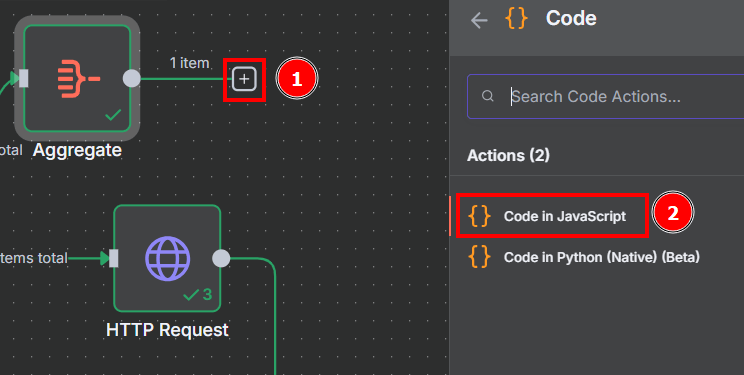Click the "Code" panel title
The image size is (744, 375).
point(571,19)
